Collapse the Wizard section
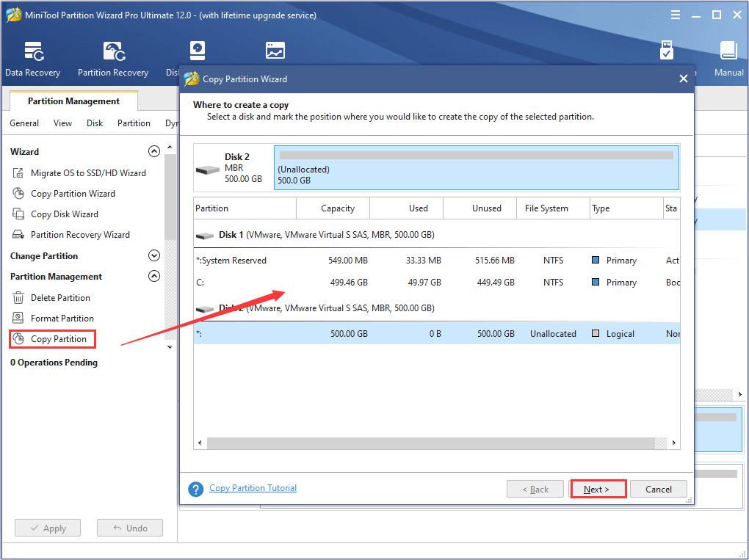 click(154, 150)
